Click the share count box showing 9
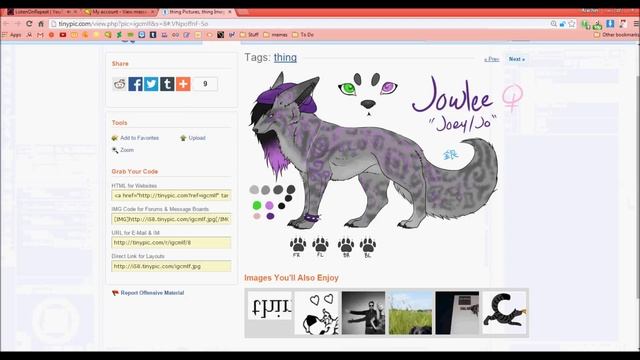 click(205, 84)
